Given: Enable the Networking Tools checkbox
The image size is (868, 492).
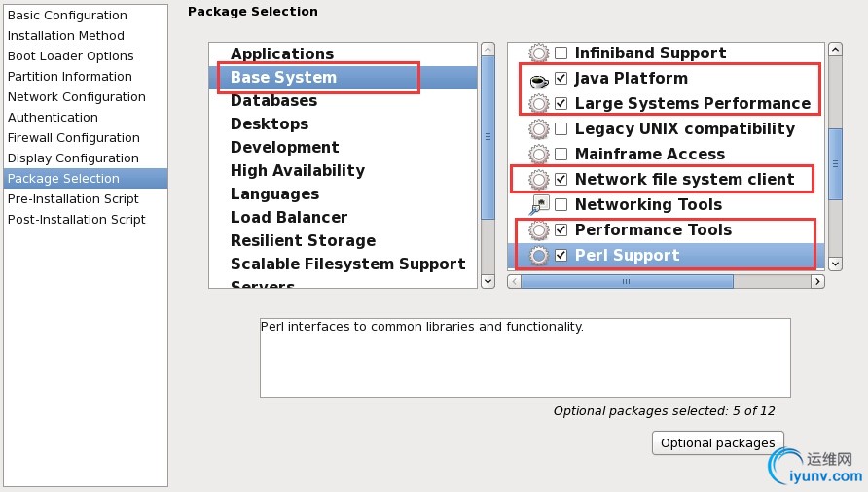Looking at the screenshot, I should pos(561,205).
